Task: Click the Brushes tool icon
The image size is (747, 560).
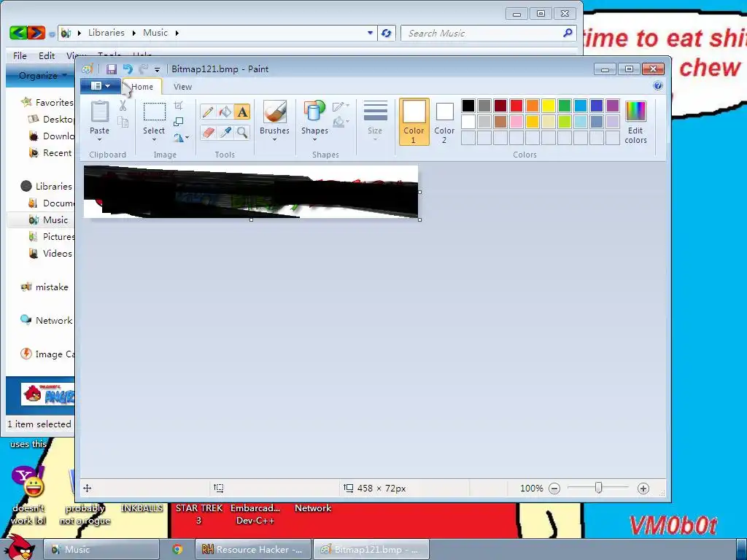Action: (275, 112)
